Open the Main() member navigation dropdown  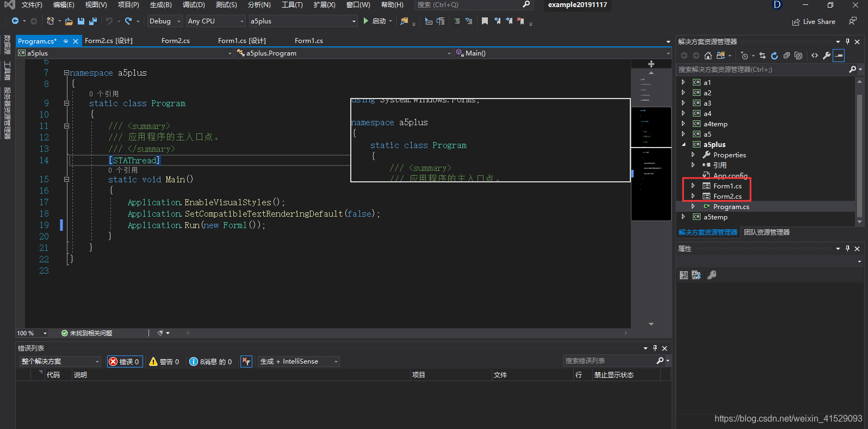tap(563, 53)
